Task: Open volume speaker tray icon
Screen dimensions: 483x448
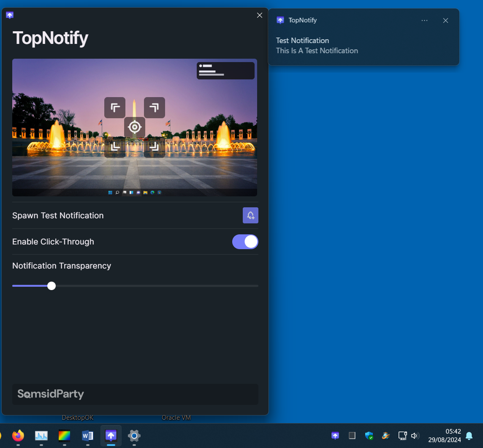Action: [x=415, y=436]
